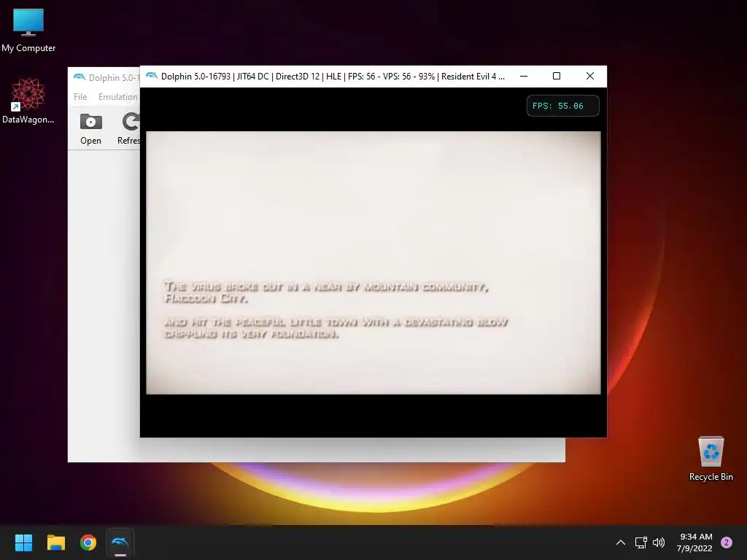Click the game render area showing Raccoon City text
The height and width of the screenshot is (560, 747).
pos(373,262)
